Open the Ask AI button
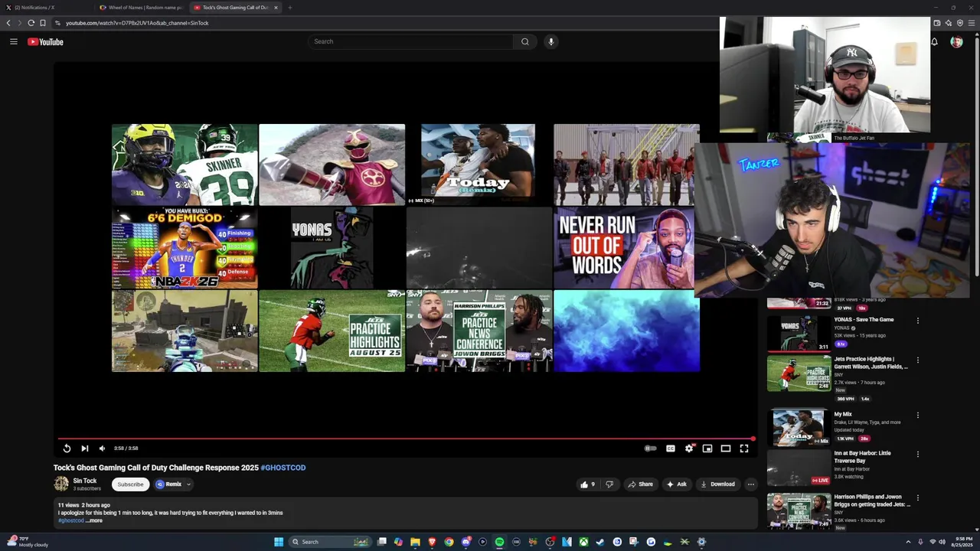The width and height of the screenshot is (980, 551). click(x=676, y=484)
